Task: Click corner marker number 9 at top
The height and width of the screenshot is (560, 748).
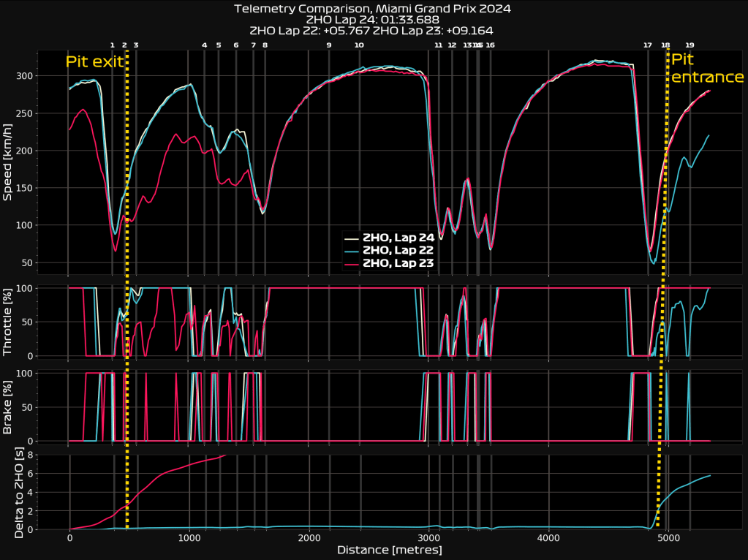Action: point(328,45)
